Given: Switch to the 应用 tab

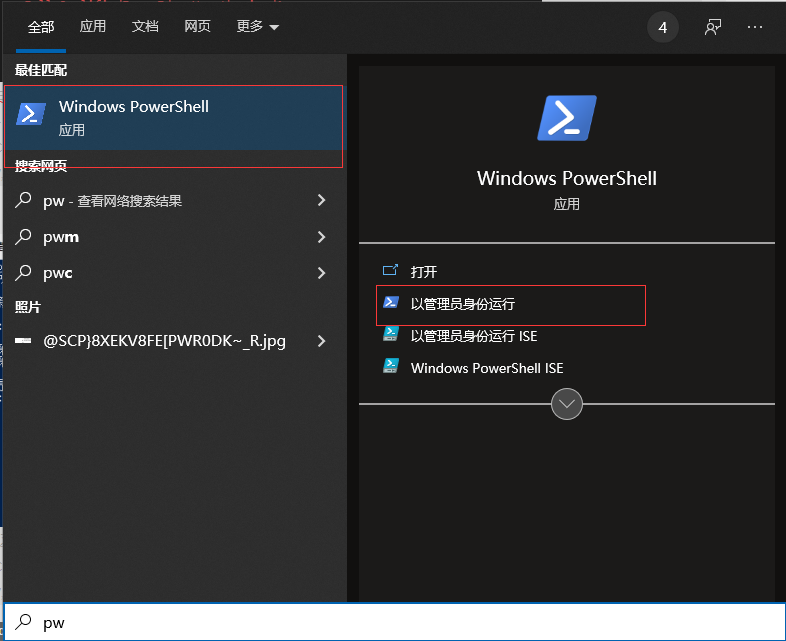Looking at the screenshot, I should coord(93,26).
